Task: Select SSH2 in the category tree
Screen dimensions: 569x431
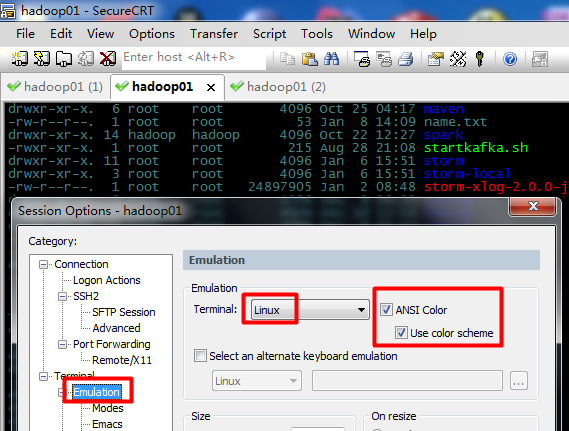Action: click(x=86, y=296)
